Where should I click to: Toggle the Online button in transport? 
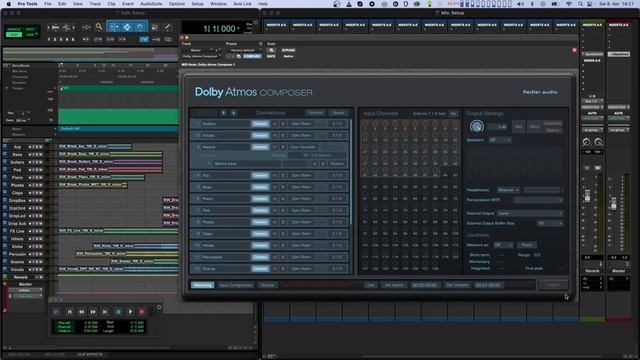point(56,311)
